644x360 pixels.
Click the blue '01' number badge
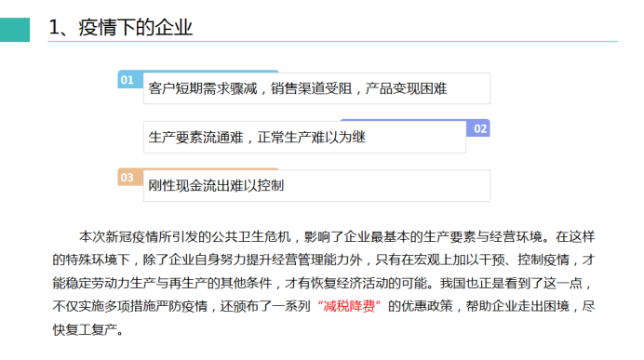tap(129, 80)
